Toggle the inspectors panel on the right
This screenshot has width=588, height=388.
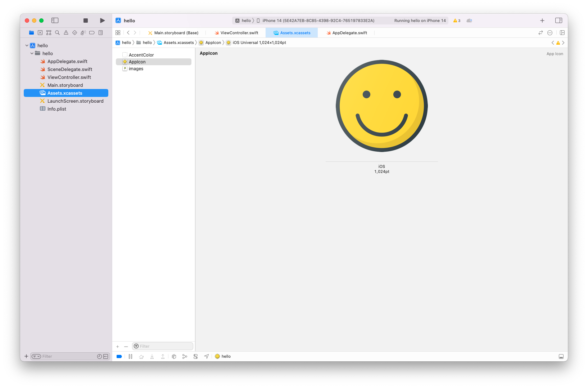tap(559, 21)
